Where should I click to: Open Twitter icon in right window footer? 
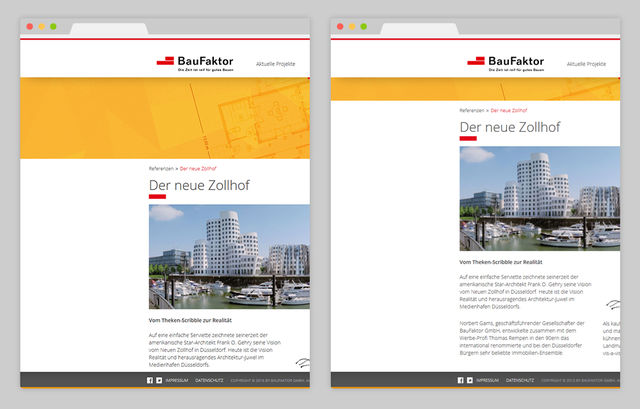pyautogui.click(x=470, y=381)
